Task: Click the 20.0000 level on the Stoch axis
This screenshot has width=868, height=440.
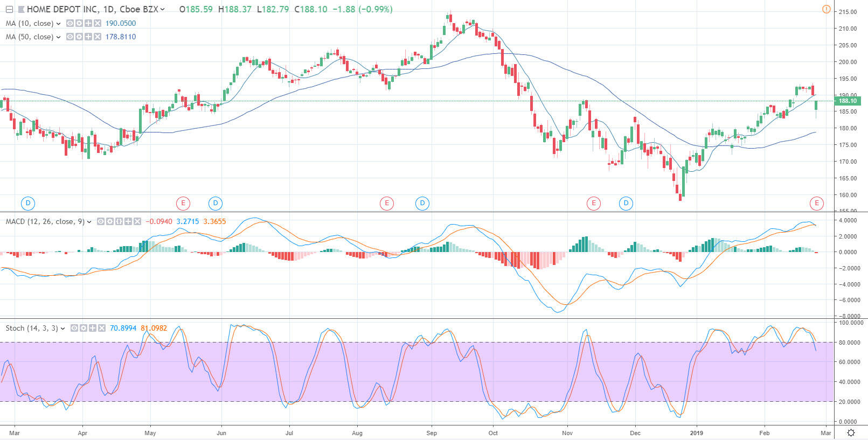Action: [849, 402]
